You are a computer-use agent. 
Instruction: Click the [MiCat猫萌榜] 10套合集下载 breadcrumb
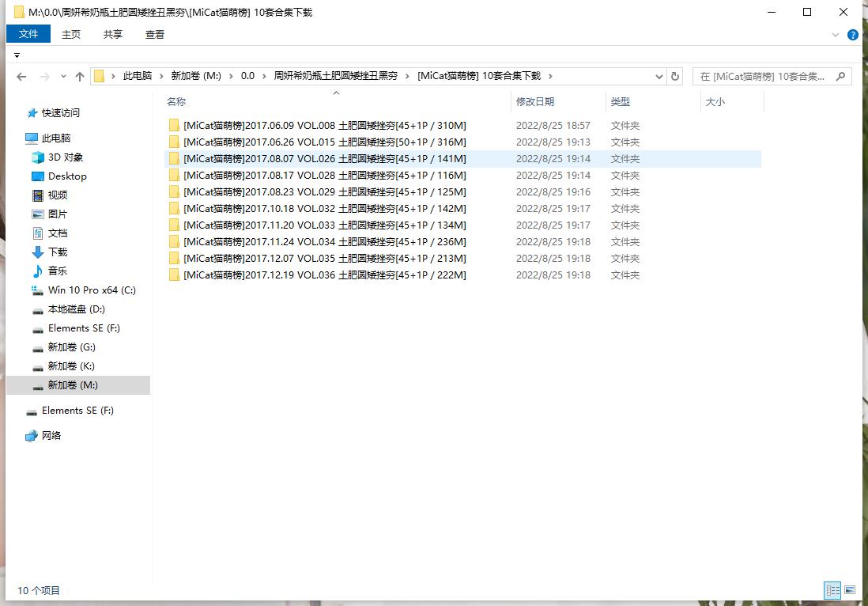[x=479, y=76]
